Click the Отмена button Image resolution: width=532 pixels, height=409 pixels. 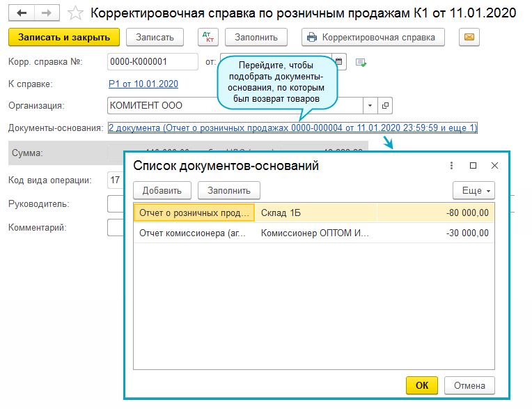(x=469, y=385)
